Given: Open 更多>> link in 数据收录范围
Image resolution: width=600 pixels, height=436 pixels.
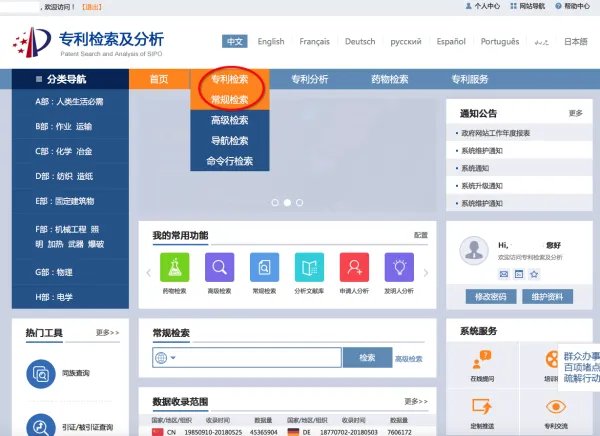Looking at the screenshot, I should coord(416,402).
